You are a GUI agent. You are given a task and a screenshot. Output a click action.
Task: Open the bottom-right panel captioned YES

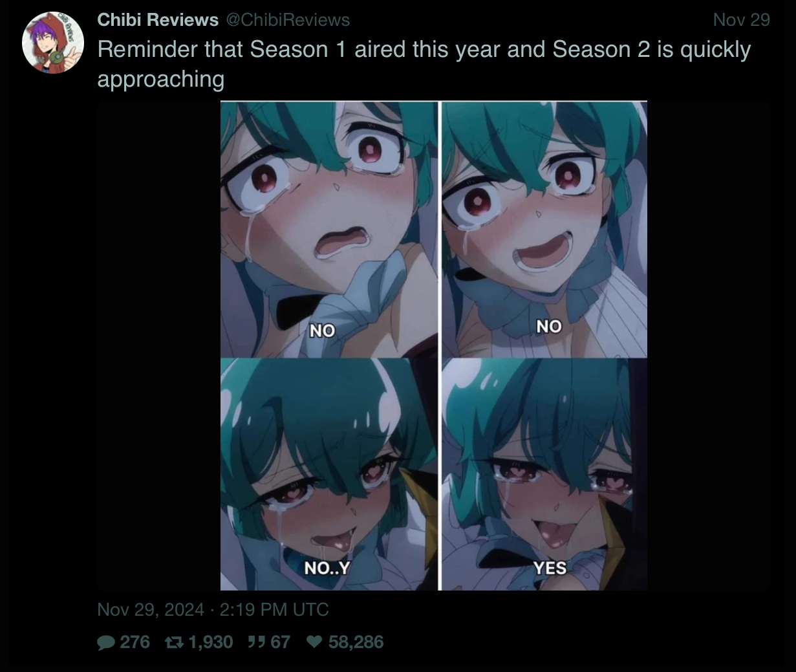click(544, 474)
